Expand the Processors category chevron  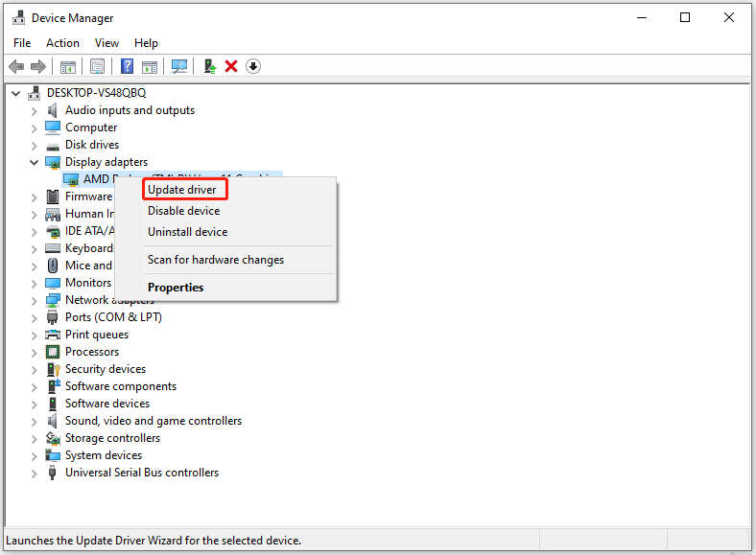(x=34, y=353)
